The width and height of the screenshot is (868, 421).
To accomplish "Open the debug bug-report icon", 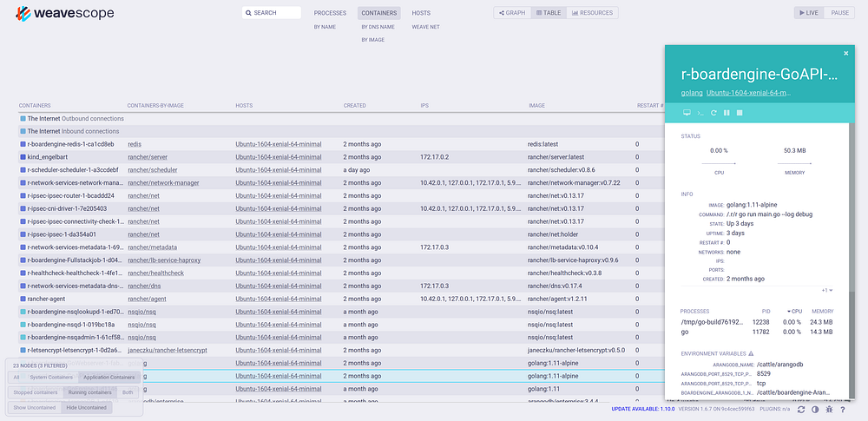I will pos(829,410).
